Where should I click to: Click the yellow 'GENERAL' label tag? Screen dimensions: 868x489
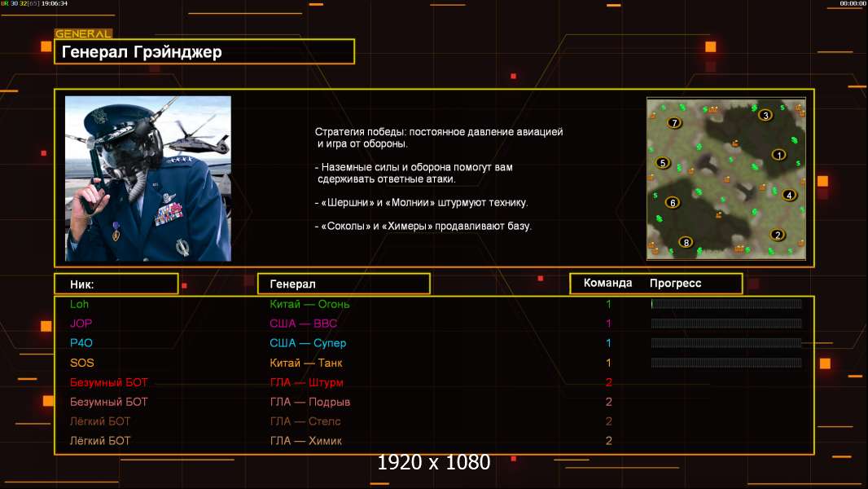(x=84, y=33)
